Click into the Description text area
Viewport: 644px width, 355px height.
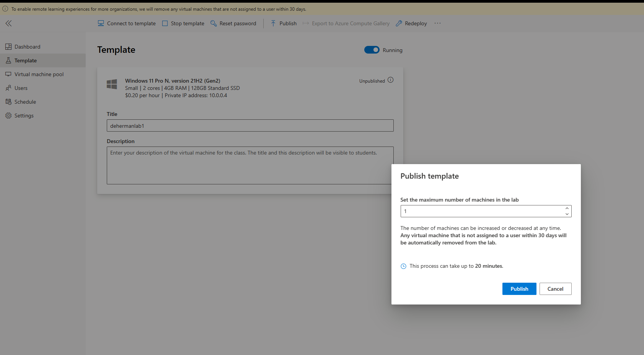click(250, 165)
